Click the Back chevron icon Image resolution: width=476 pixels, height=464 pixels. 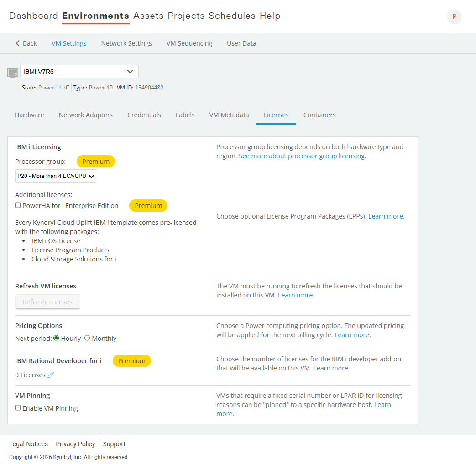(17, 43)
